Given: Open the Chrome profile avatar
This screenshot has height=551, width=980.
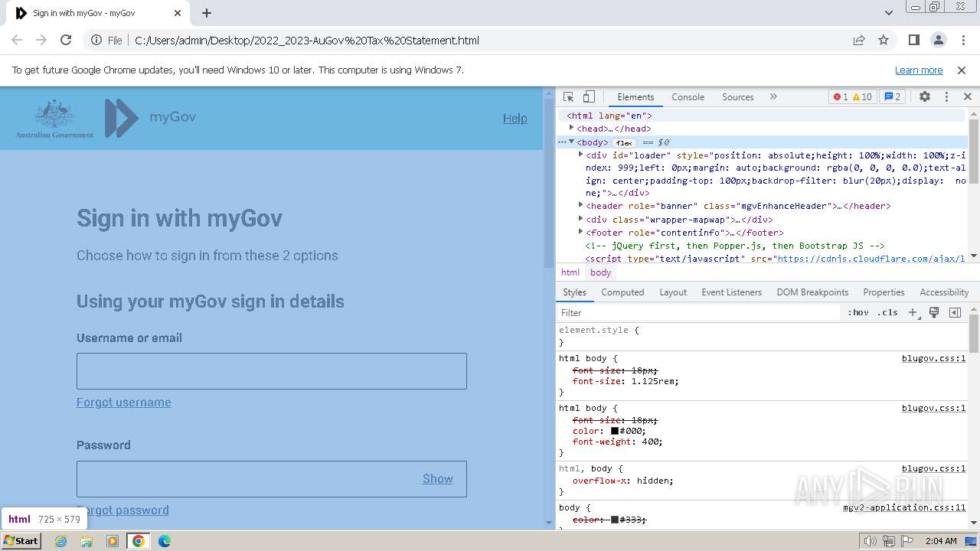Looking at the screenshot, I should click(x=939, y=41).
